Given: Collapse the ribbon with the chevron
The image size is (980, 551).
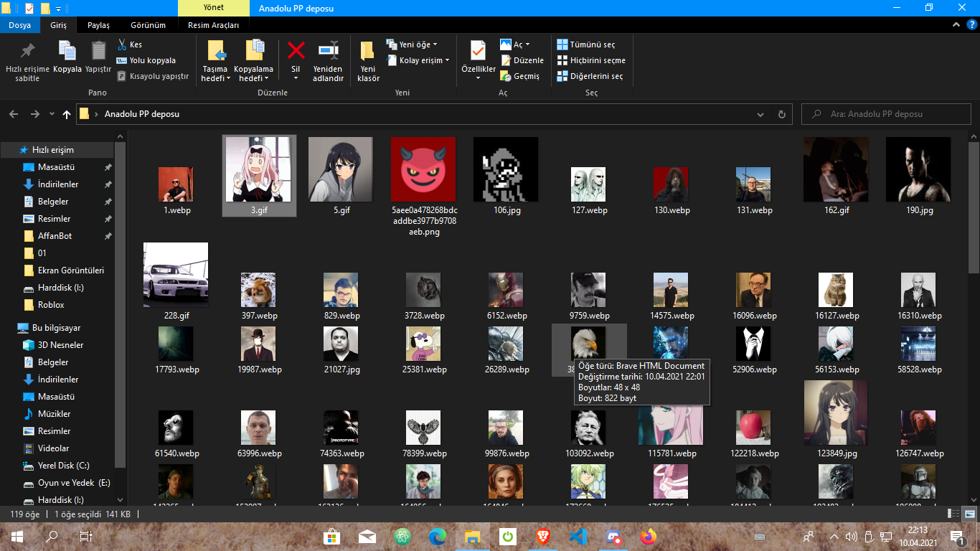Looking at the screenshot, I should point(956,24).
